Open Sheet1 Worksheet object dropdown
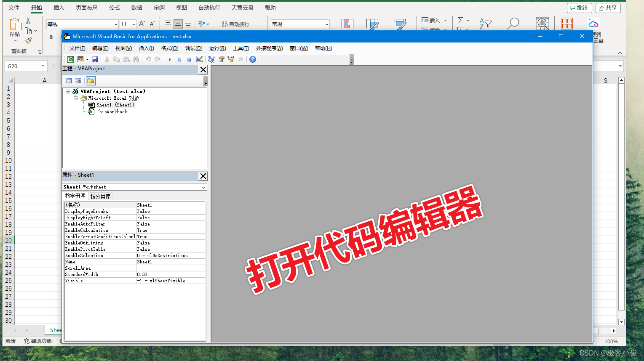This screenshot has width=644, height=361. coord(203,187)
